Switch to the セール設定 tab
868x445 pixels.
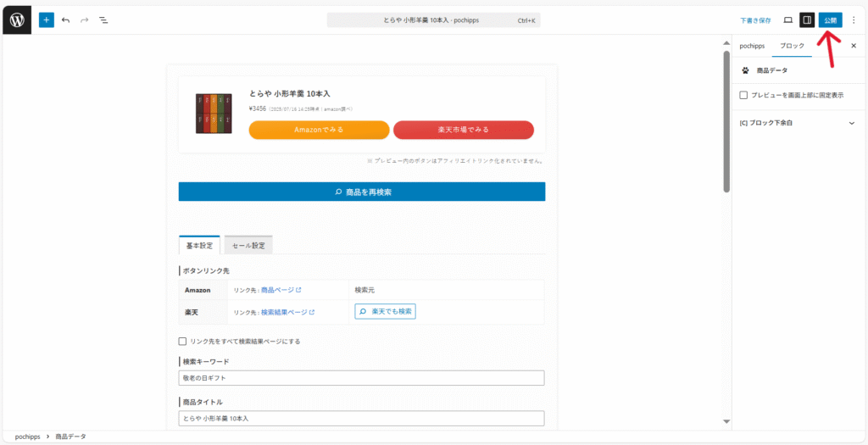click(248, 245)
